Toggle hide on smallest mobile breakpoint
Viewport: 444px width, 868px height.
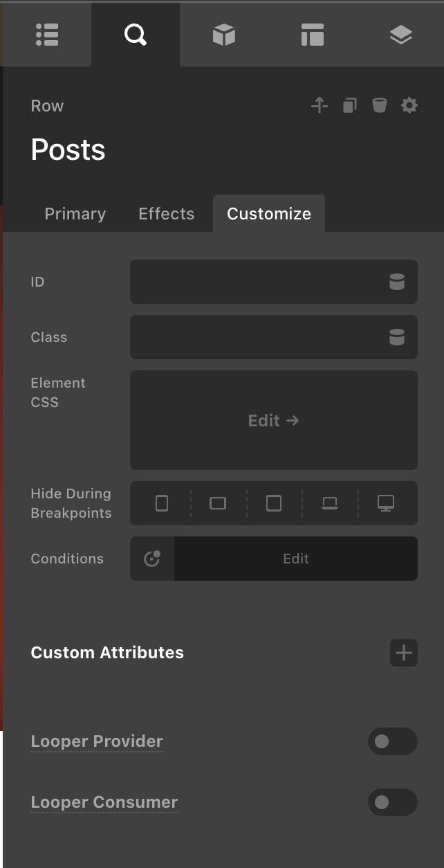[x=162, y=503]
